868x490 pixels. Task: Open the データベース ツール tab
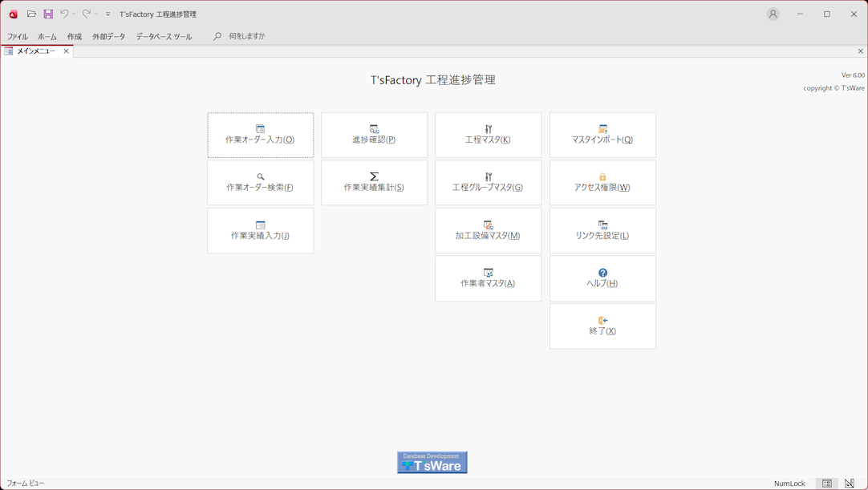coord(164,37)
